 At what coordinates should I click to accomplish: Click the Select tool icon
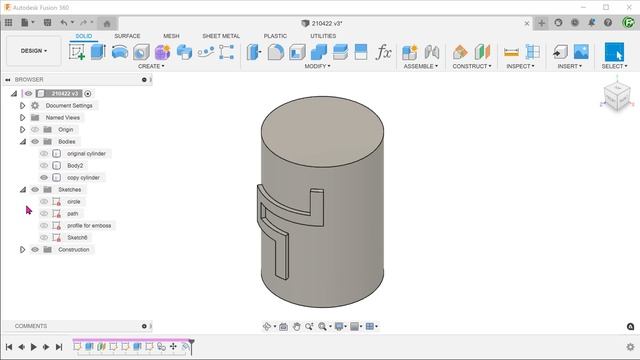[x=614, y=52]
